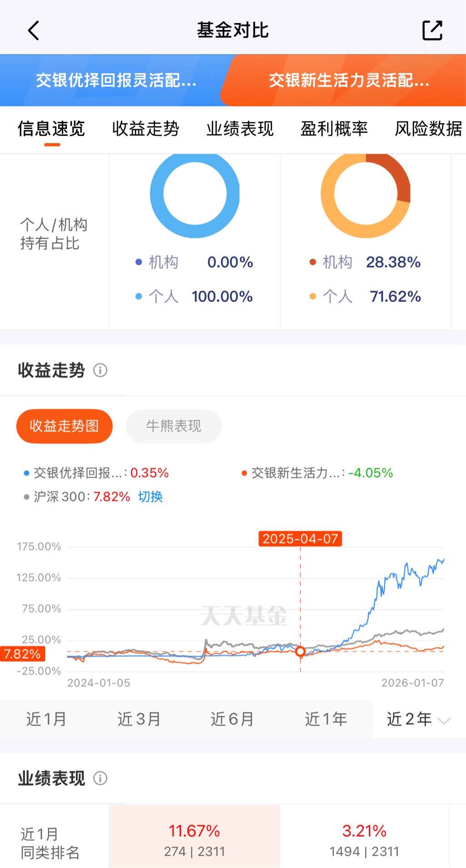466x868 pixels.
Task: Tap the back arrow icon
Action: click(x=34, y=30)
